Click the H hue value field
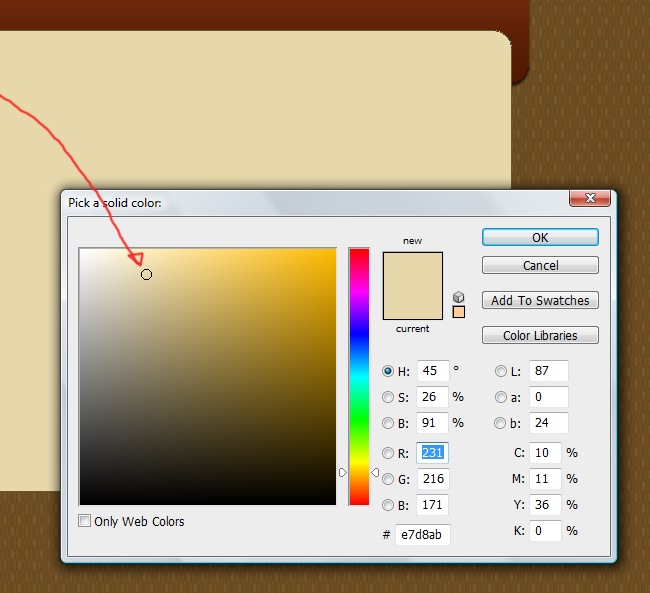The width and height of the screenshot is (650, 593). point(433,371)
